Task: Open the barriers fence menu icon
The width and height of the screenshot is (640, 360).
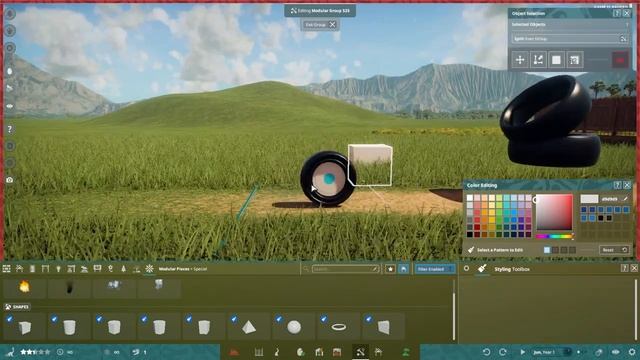Action: click(259, 352)
